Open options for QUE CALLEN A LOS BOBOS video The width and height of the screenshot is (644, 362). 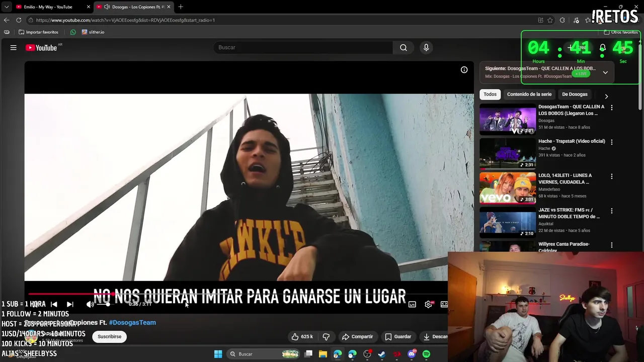pos(612,108)
